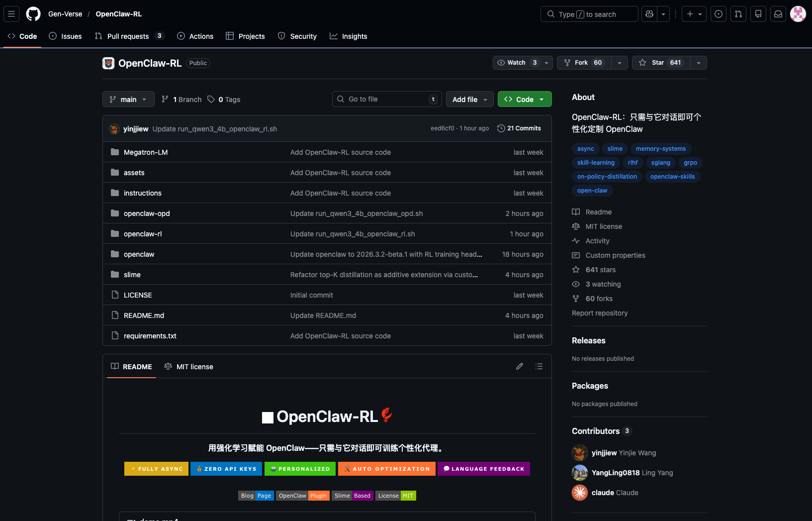Open the star lists dropdown arrow
Screen dimensions: 812x521
tap(699, 63)
